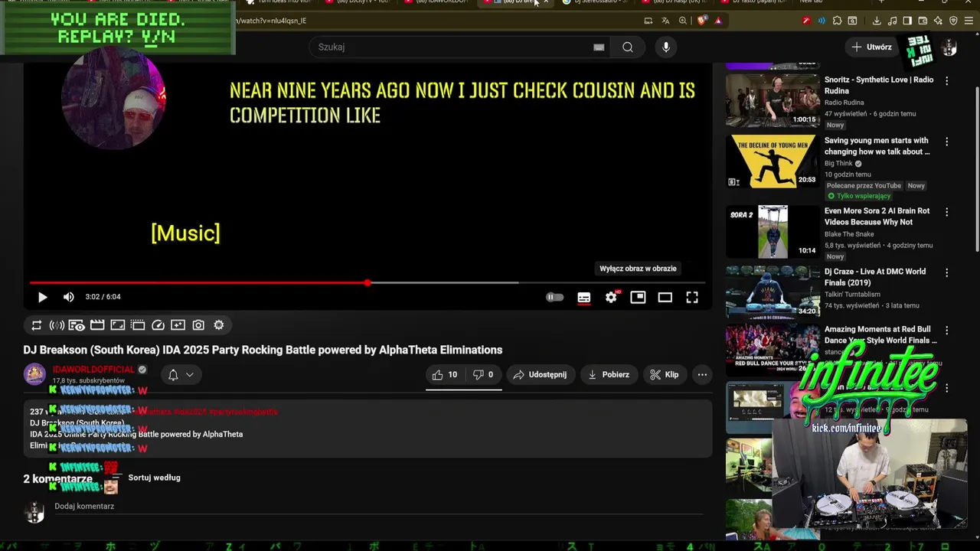The height and width of the screenshot is (551, 980).
Task: Click the translate page icon in the address bar
Action: pos(665,21)
